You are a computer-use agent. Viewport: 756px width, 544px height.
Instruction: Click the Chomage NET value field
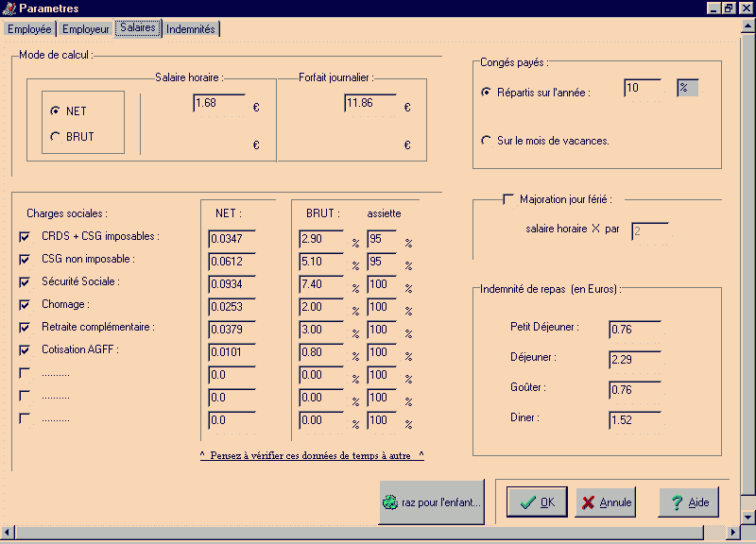(232, 306)
